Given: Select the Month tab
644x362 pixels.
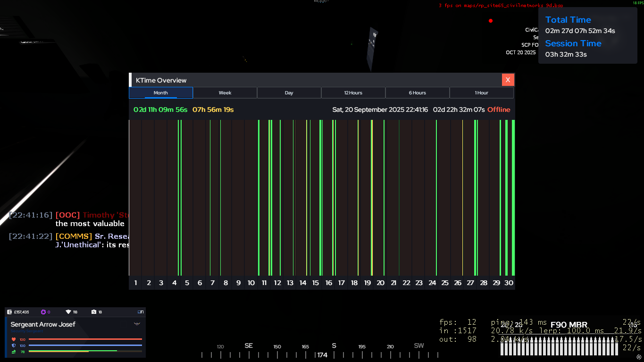Looking at the screenshot, I should click(160, 93).
